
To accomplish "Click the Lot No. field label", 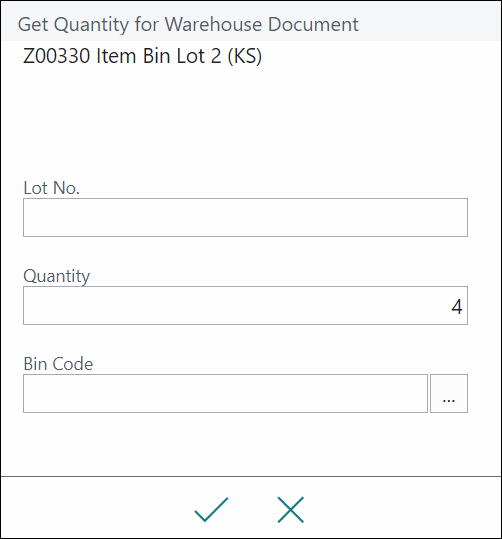I will pyautogui.click(x=52, y=188).
